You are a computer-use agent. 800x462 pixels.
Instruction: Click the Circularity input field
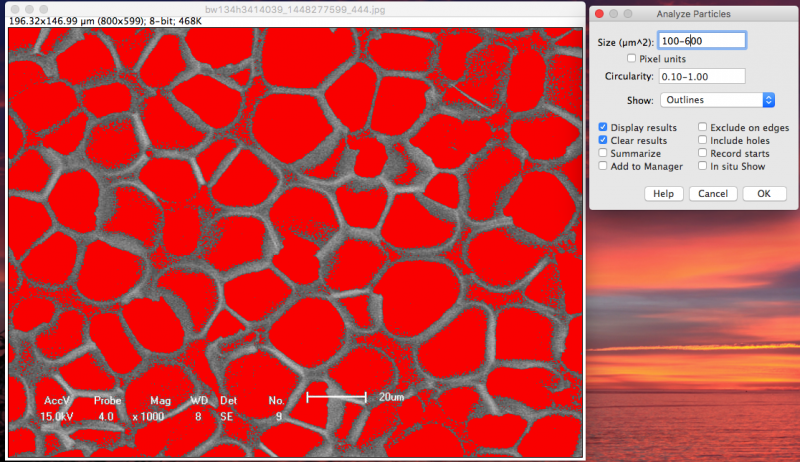pyautogui.click(x=702, y=76)
